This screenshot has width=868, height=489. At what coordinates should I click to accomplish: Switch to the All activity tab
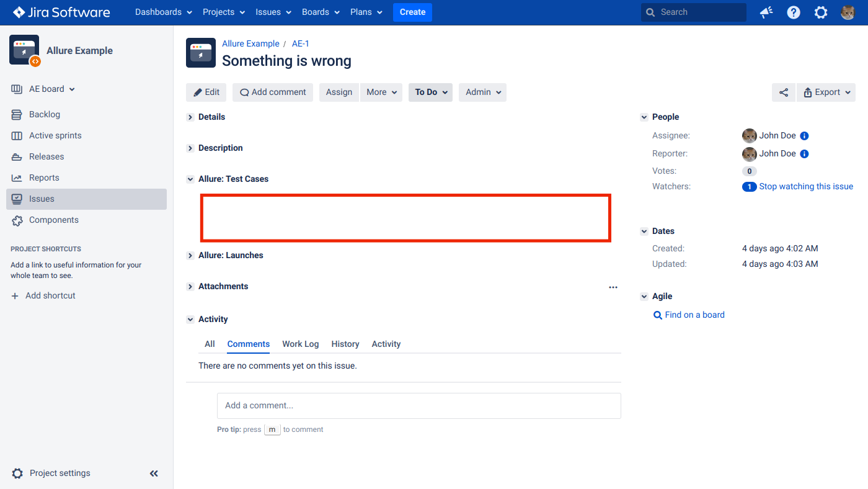210,344
